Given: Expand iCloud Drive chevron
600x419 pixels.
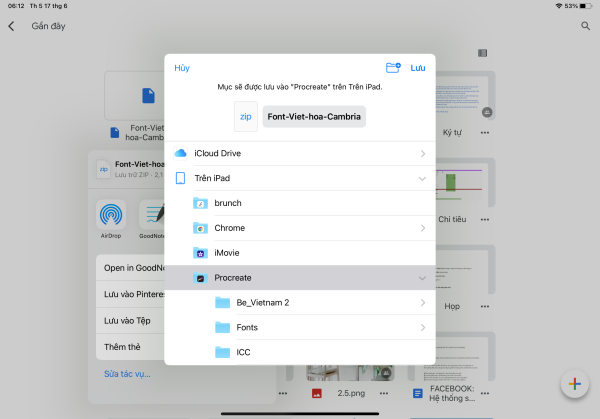Looking at the screenshot, I should (422, 153).
